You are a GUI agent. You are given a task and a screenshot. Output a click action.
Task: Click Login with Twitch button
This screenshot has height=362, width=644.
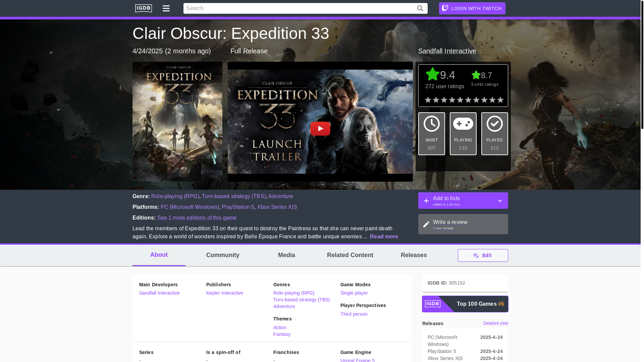pyautogui.click(x=472, y=8)
